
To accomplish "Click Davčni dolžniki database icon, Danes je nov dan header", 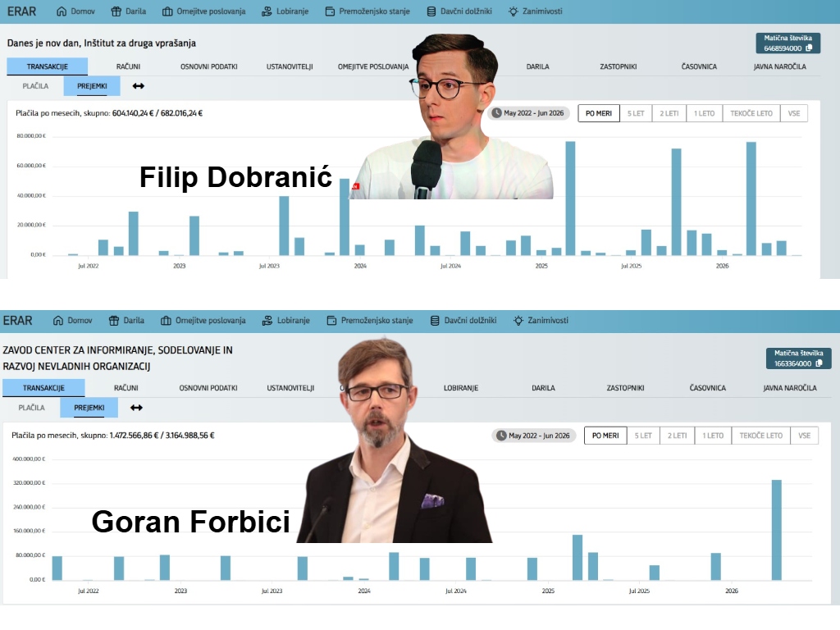I will [x=431, y=11].
